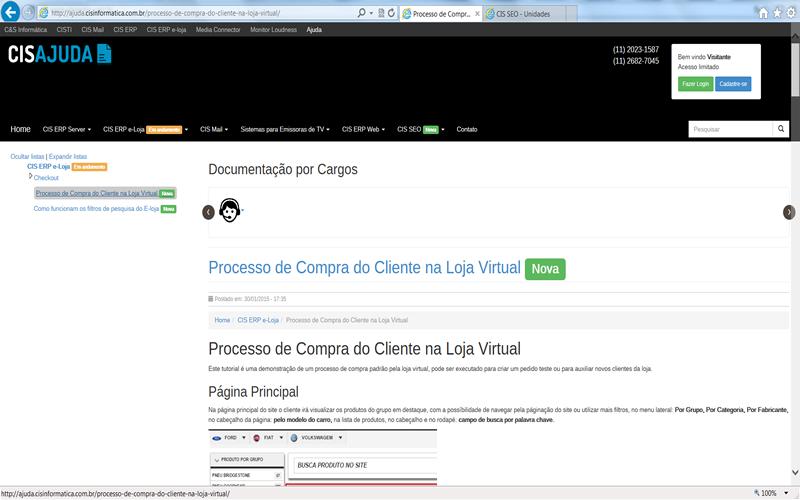Click the green Fazer Login button

[695, 84]
